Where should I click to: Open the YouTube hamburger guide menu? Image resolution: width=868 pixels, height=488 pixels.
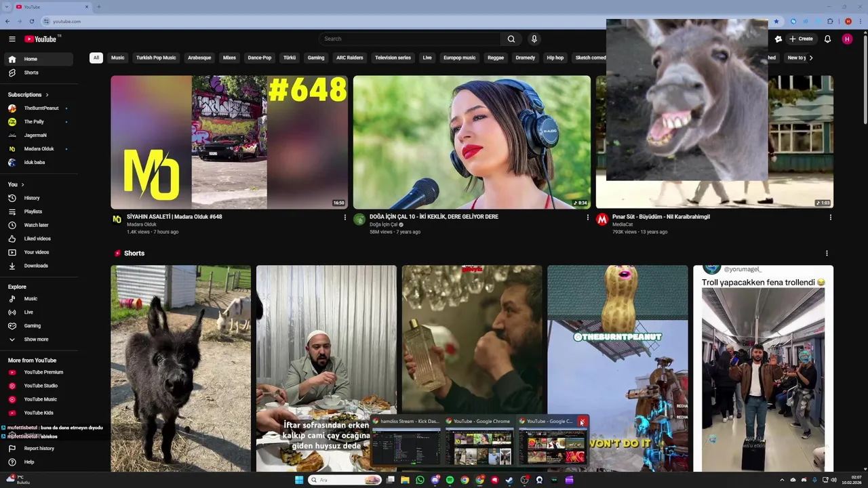(x=12, y=39)
